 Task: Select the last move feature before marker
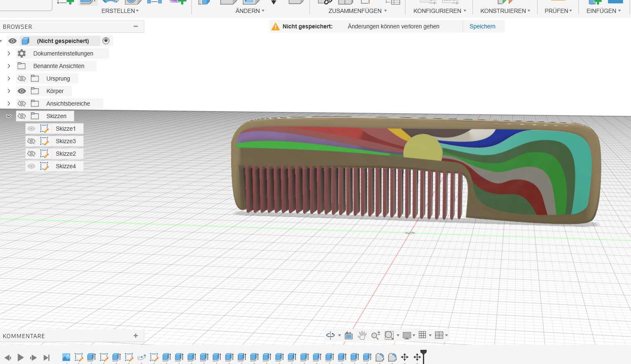coord(417,357)
